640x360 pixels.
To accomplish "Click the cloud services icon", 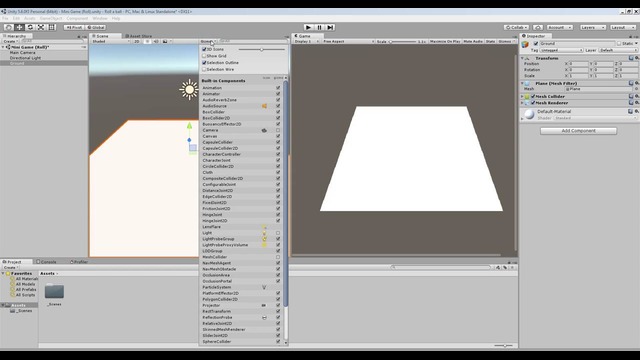I will [538, 27].
